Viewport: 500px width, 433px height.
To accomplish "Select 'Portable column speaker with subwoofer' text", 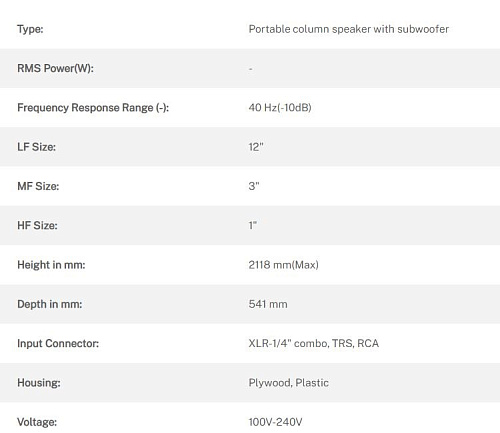I will 349,29.
